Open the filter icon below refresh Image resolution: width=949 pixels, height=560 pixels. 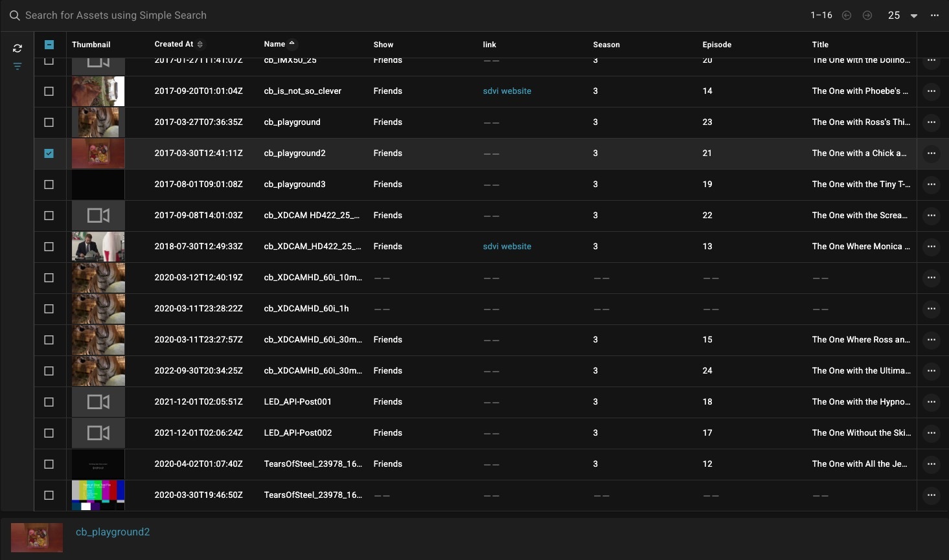click(17, 66)
